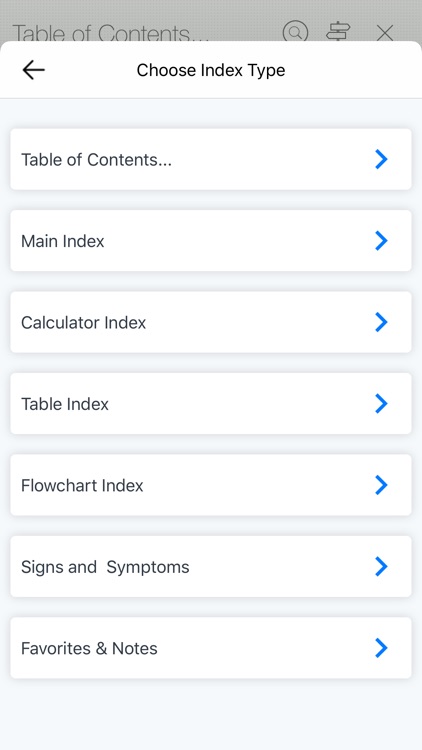Close the panel with X icon
This screenshot has width=422, height=750.
pyautogui.click(x=385, y=33)
